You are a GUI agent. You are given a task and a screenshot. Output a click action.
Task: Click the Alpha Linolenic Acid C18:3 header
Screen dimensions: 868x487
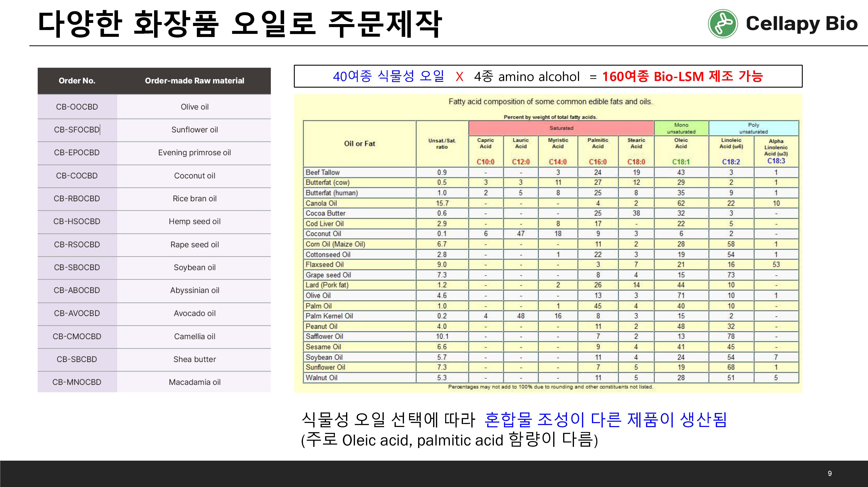pyautogui.click(x=776, y=151)
